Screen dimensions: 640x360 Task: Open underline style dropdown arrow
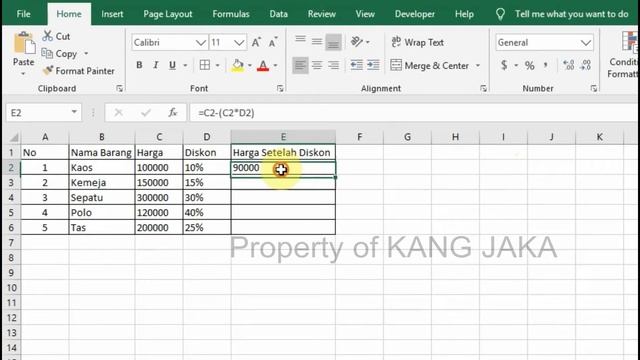tap(185, 65)
